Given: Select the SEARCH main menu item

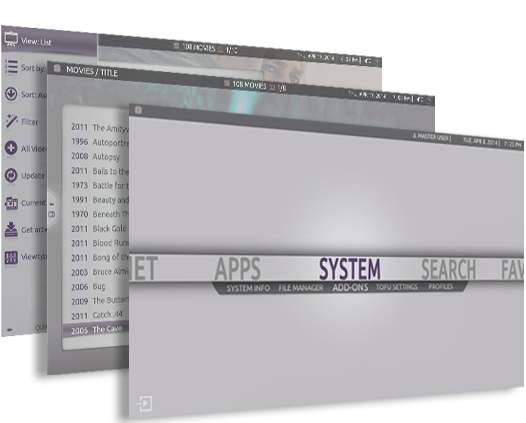Looking at the screenshot, I should [x=448, y=269].
